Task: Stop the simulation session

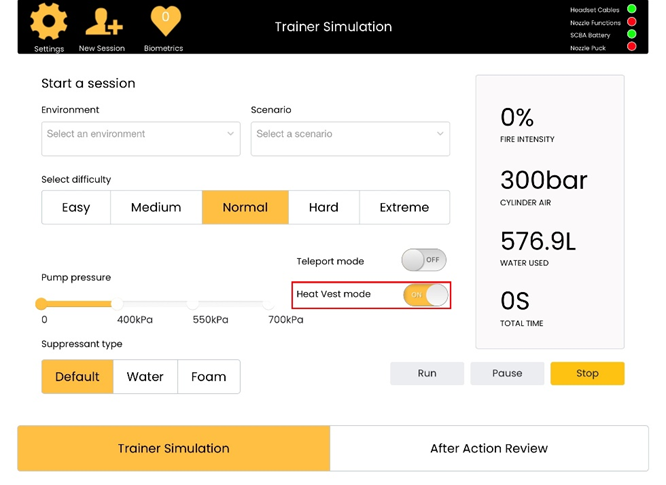Action: (x=587, y=373)
